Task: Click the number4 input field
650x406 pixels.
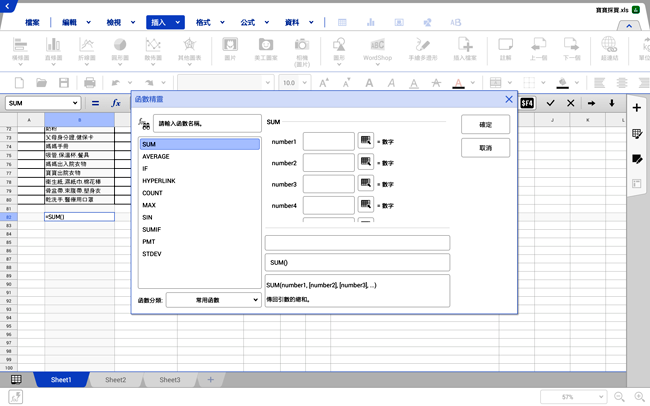Action: tap(329, 205)
